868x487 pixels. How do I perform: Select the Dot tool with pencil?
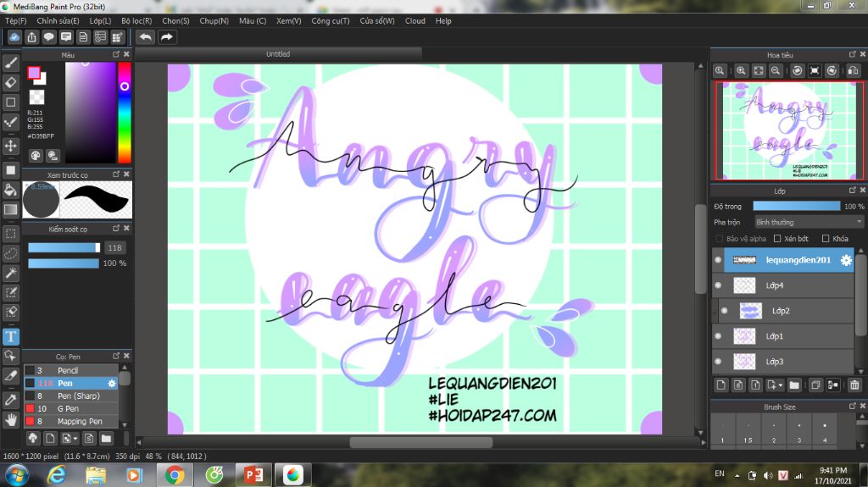10,122
